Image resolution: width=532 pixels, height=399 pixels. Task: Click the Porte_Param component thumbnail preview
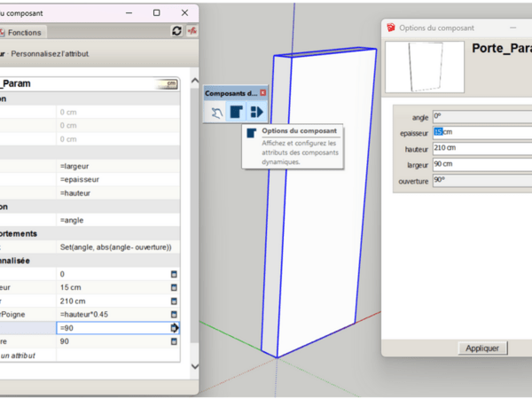424,67
